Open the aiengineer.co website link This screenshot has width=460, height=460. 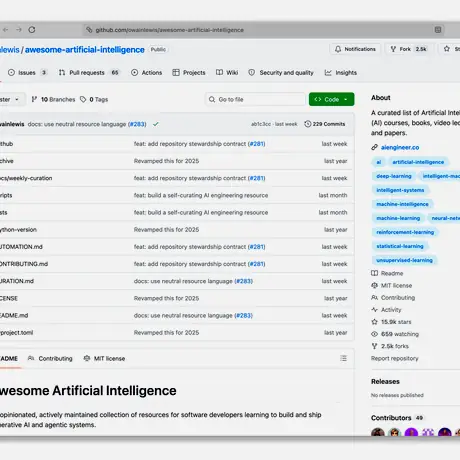(x=400, y=147)
